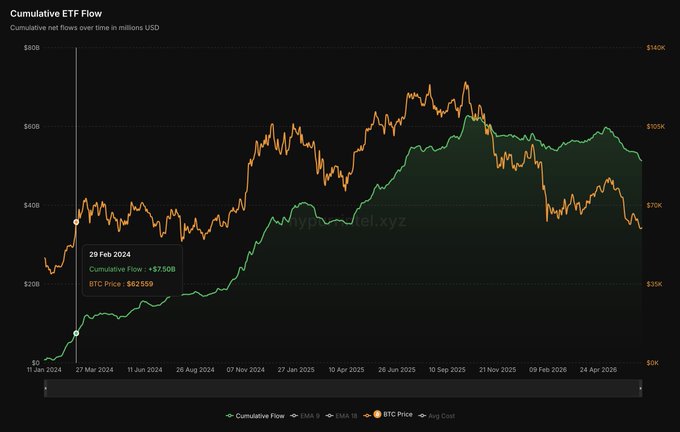This screenshot has width=680, height=432.
Task: Click the '$62559' BTC price value
Action: tap(140, 284)
